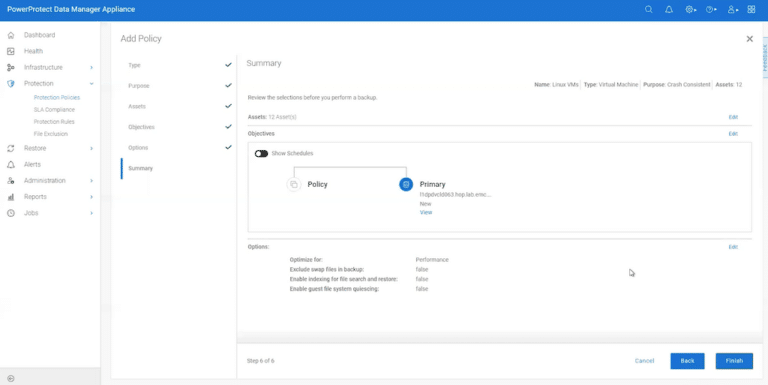
Task: Click the Reports chart icon
Action: point(11,197)
